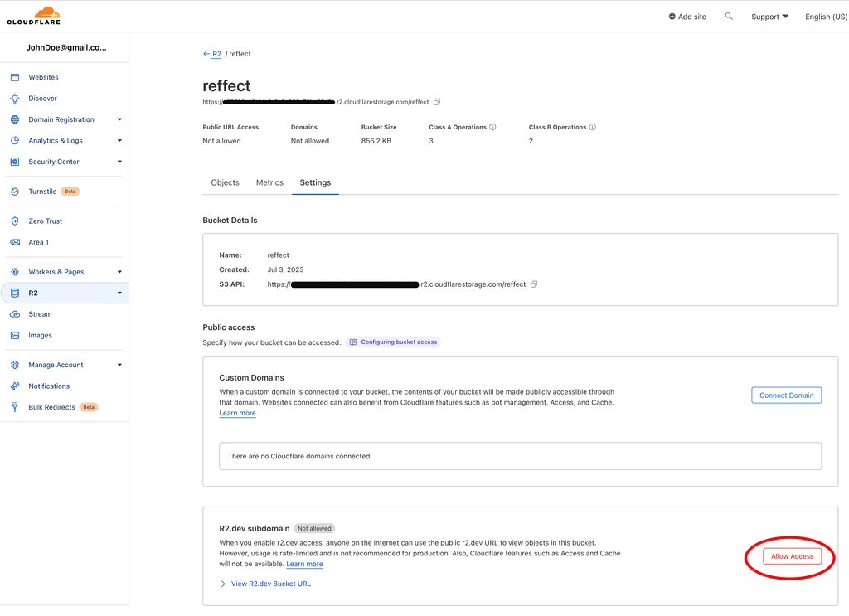Click the Connect Domain button

click(786, 395)
